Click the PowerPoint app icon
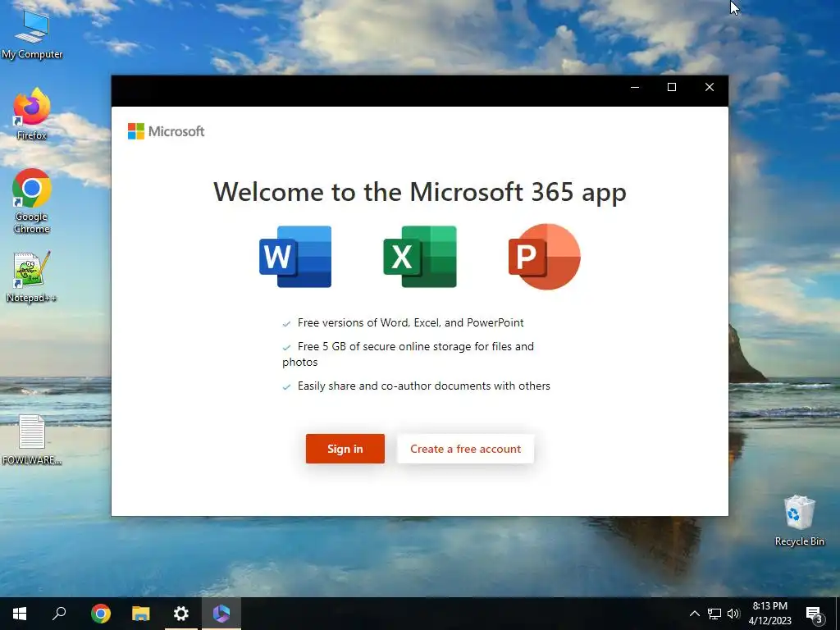840x630 pixels. [x=545, y=257]
